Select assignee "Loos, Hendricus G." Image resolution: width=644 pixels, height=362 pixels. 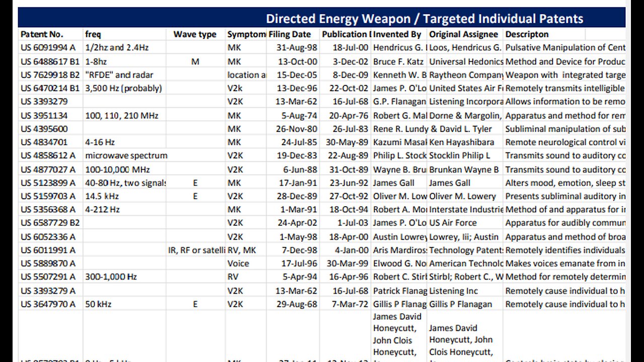[x=465, y=48]
